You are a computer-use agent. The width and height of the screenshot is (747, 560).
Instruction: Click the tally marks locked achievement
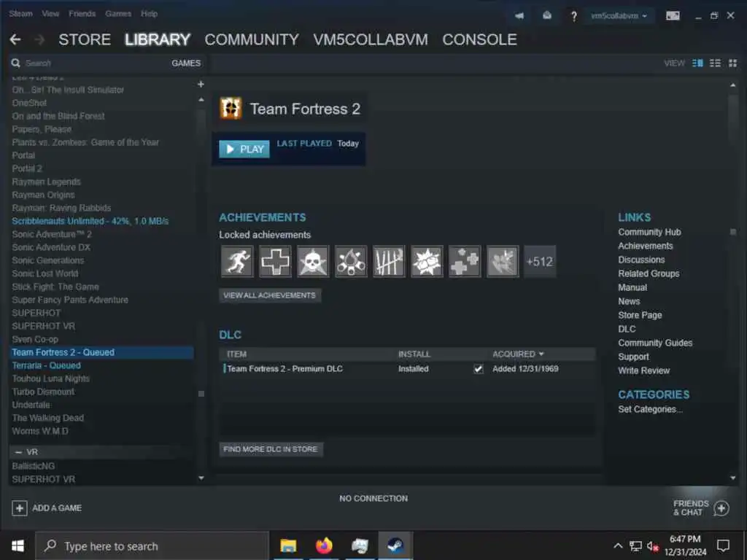coord(389,261)
